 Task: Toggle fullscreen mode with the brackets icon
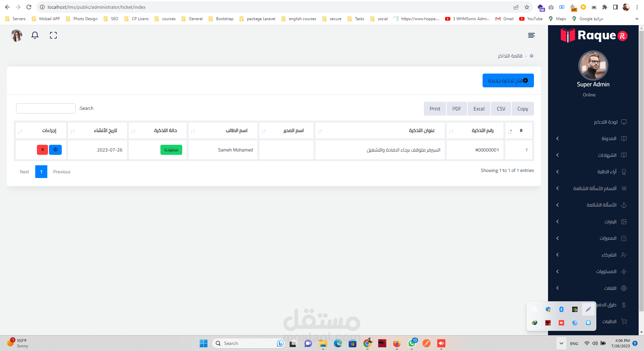[x=53, y=35]
